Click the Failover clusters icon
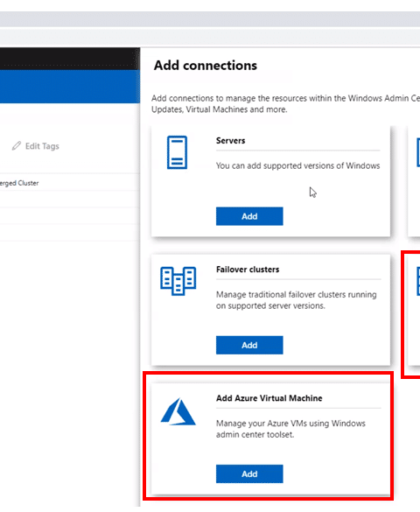420x512 pixels. pos(178,281)
